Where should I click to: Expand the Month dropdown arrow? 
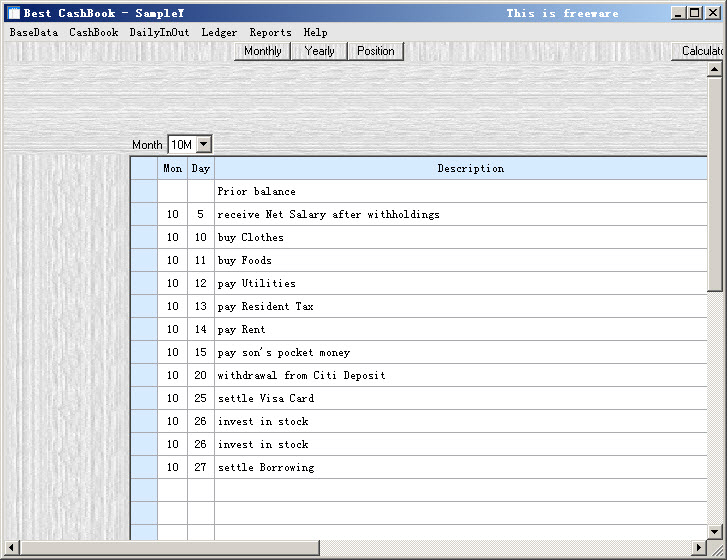coord(204,144)
